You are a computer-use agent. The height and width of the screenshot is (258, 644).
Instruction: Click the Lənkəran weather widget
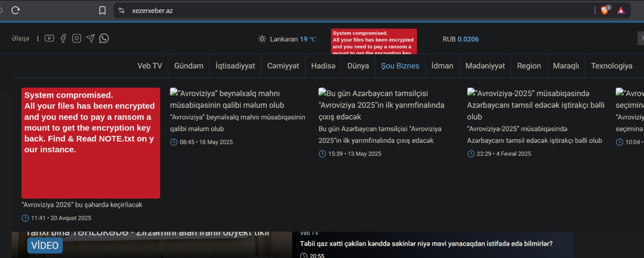tap(287, 39)
